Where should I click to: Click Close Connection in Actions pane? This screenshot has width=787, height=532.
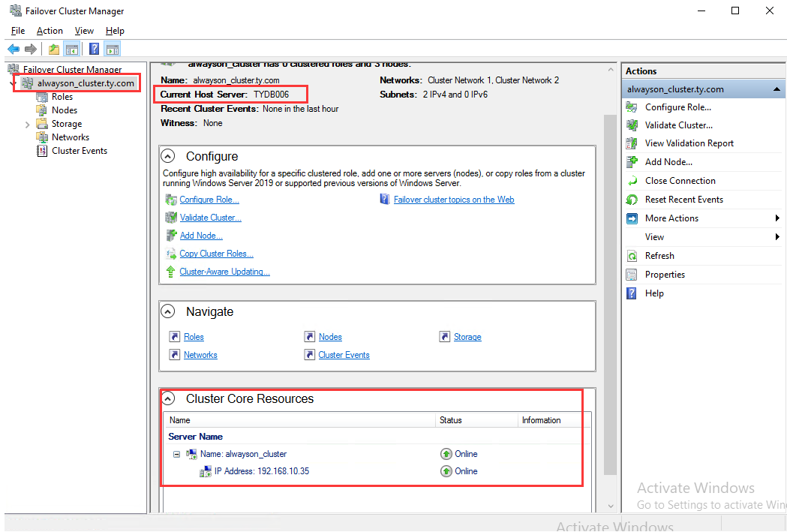[x=680, y=181]
